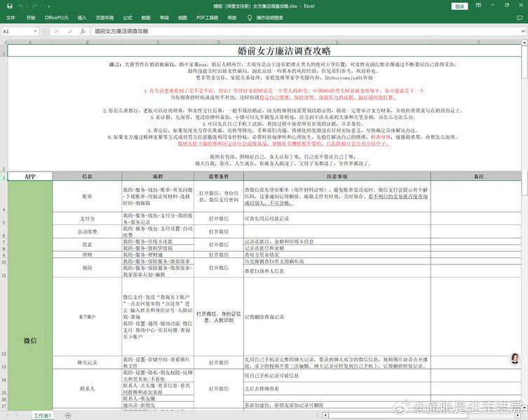Click the lightbulb 操作说明搜索 search box

[266, 18]
